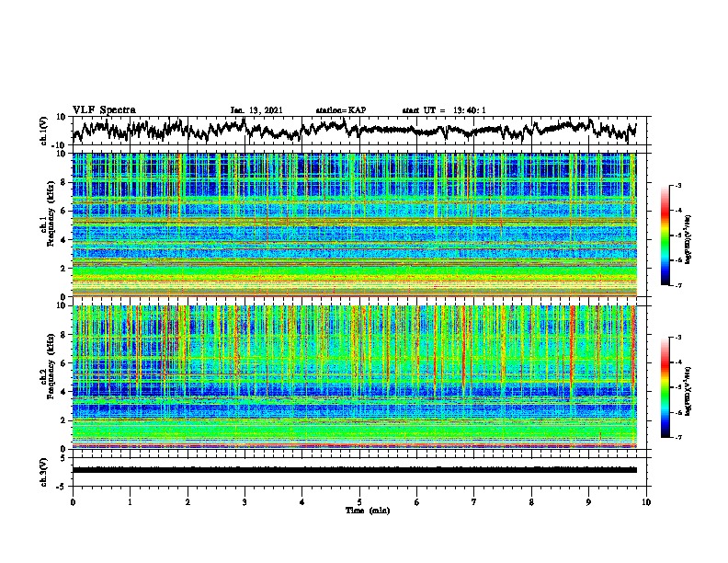Click the ch.1 spectrogram color bar
The width and height of the screenshot is (728, 563).
coord(665,236)
